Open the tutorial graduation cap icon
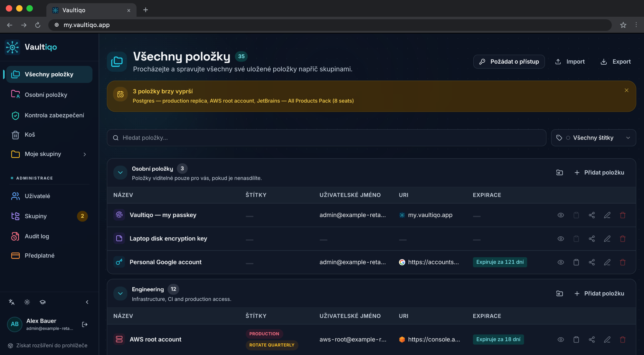Screen dimensions: 644x355 pos(43,302)
